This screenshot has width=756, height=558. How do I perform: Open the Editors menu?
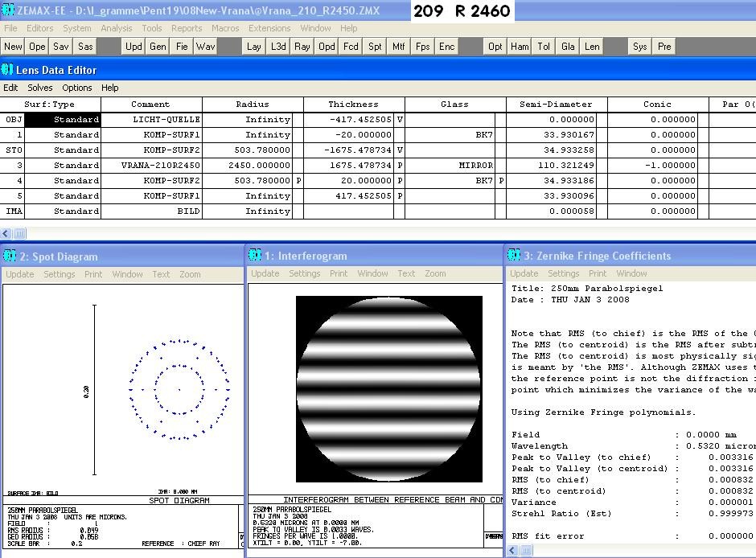(x=39, y=28)
